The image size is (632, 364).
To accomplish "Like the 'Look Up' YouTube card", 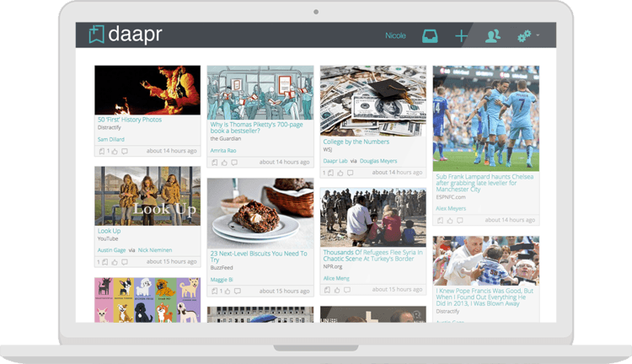I will (115, 262).
